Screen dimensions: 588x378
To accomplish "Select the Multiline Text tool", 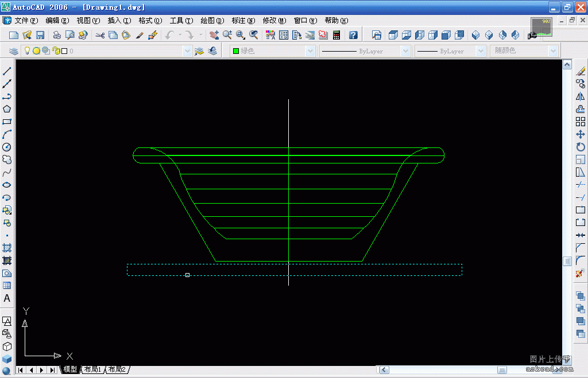I will point(7,298).
